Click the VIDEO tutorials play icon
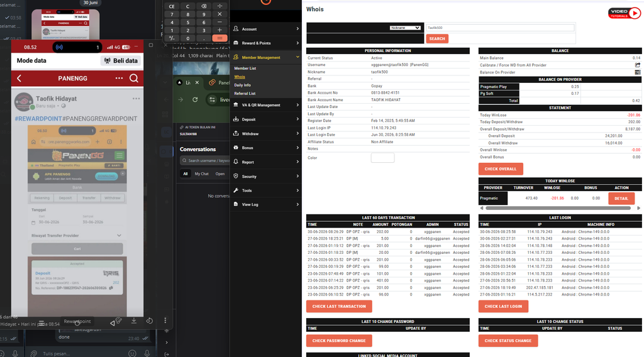The width and height of the screenshot is (644, 357). pyautogui.click(x=635, y=13)
